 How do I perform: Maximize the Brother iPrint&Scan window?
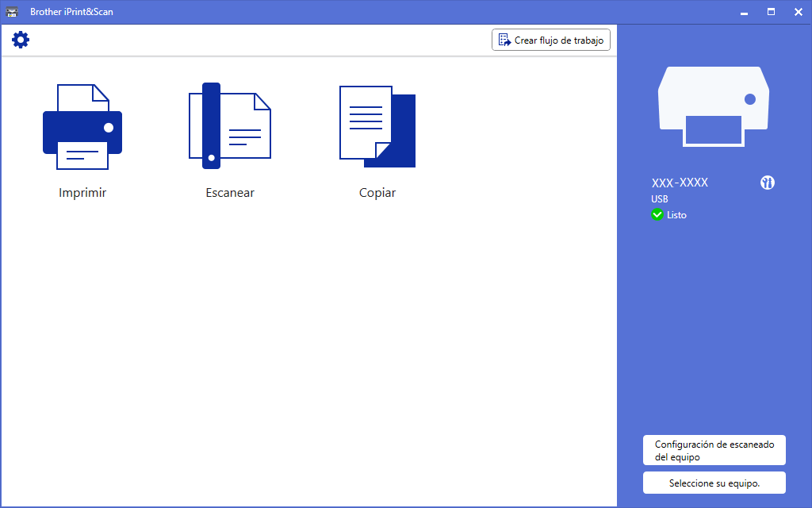pyautogui.click(x=771, y=12)
